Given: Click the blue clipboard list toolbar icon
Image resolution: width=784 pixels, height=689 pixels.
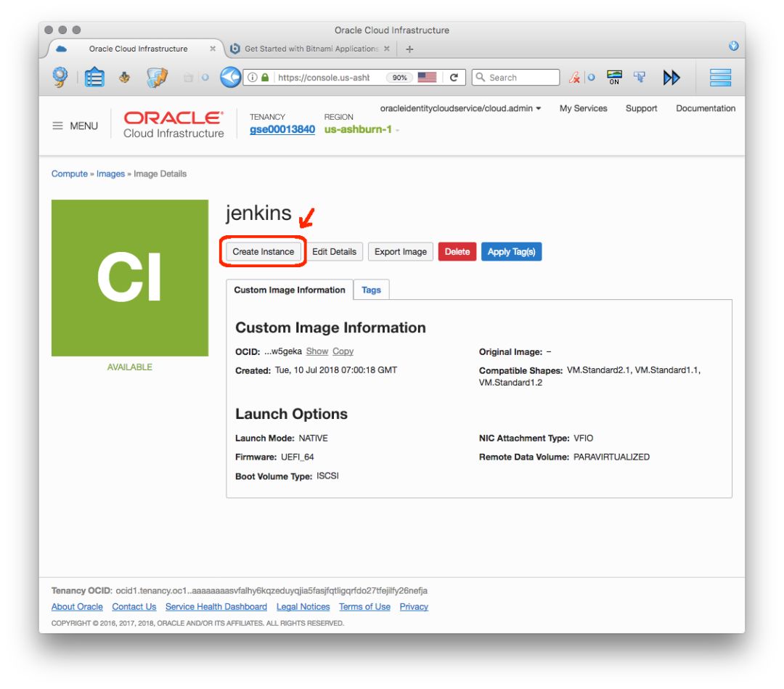Looking at the screenshot, I should [x=94, y=77].
